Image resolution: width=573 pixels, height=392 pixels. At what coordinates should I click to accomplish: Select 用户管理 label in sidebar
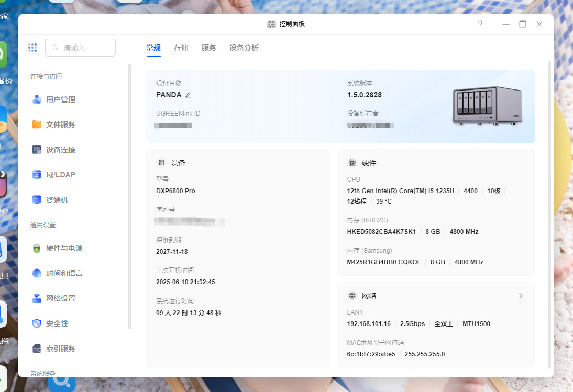tap(61, 99)
